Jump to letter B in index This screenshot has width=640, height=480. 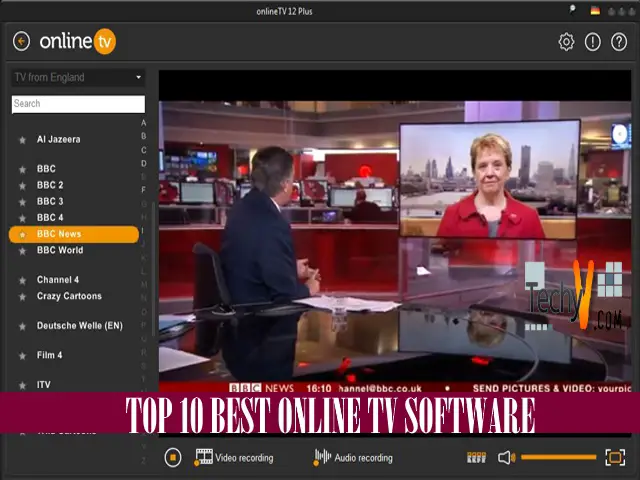(144, 136)
